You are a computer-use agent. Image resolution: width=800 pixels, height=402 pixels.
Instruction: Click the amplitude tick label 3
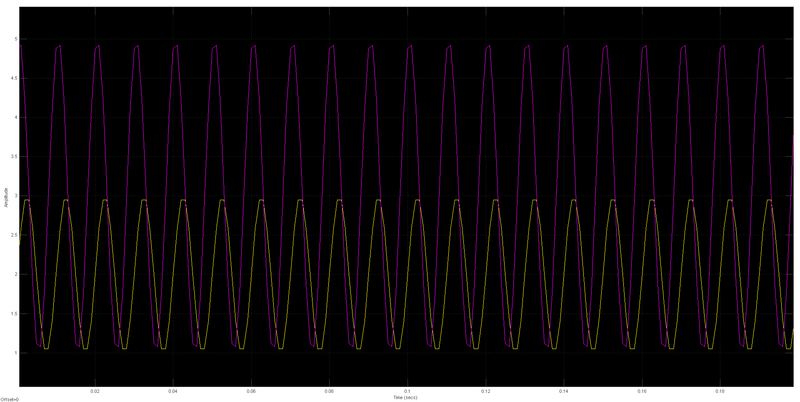16,196
